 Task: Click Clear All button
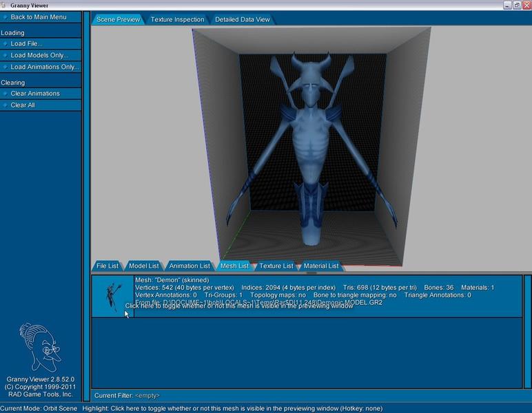41,105
